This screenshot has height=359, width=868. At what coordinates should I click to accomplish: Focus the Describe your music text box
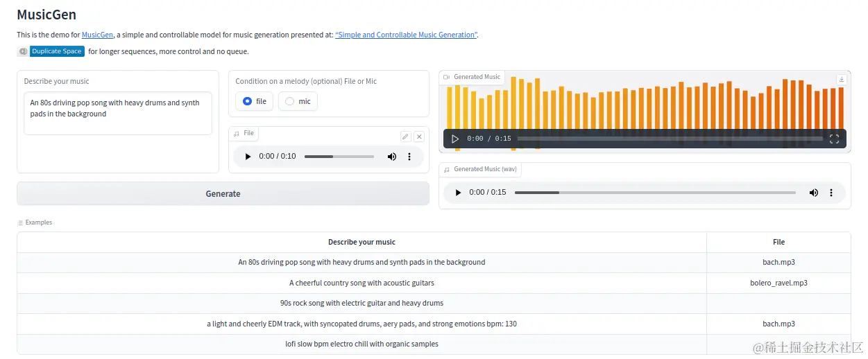[118, 113]
